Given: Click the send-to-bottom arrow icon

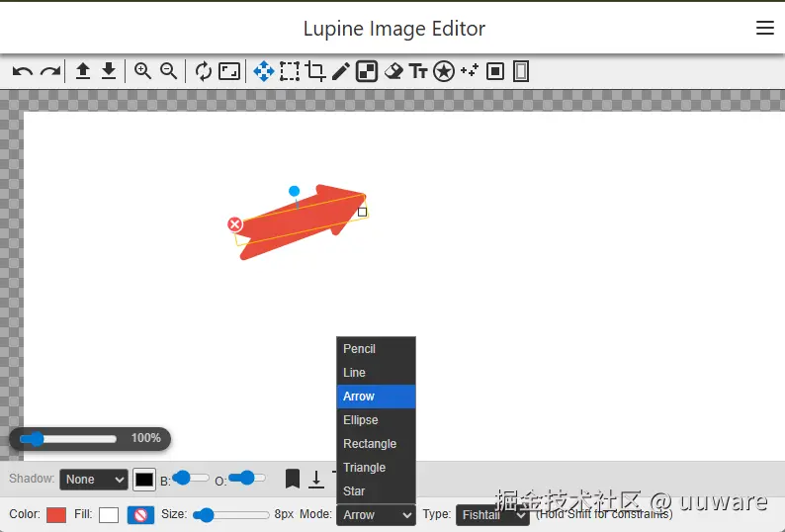Looking at the screenshot, I should (x=316, y=479).
